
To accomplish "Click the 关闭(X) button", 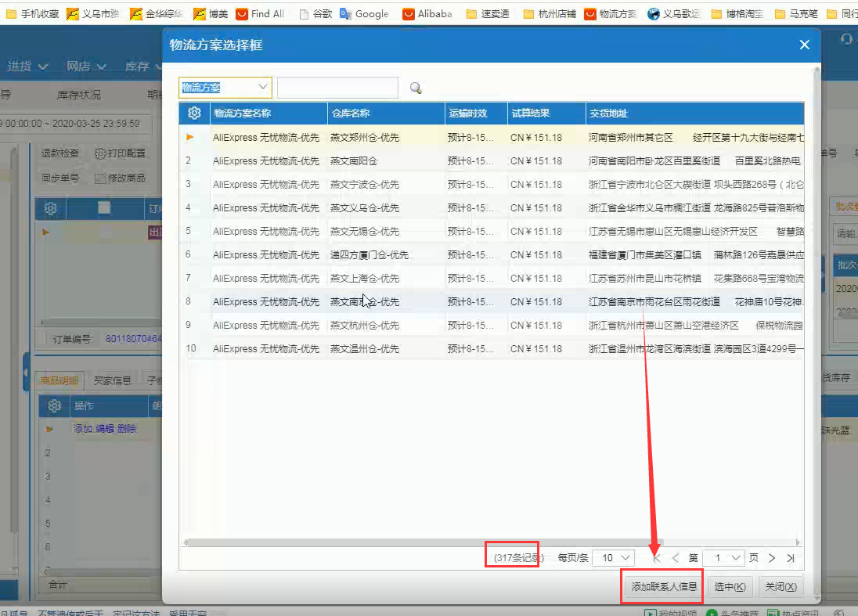I will 780,586.
